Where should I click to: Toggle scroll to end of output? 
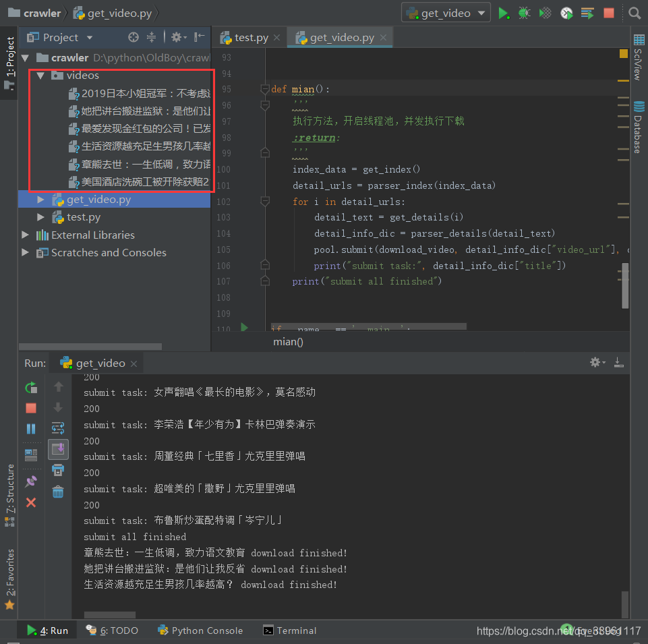[58, 449]
